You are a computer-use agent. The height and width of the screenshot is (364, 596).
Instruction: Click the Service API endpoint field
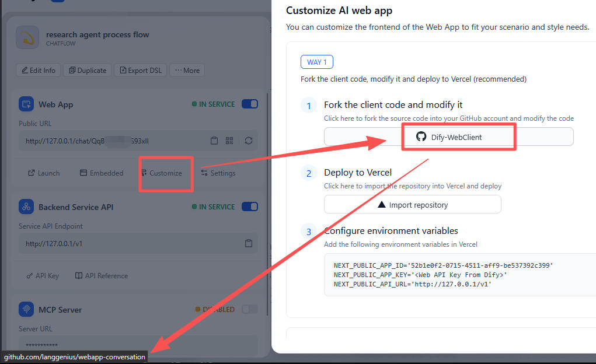(138, 244)
